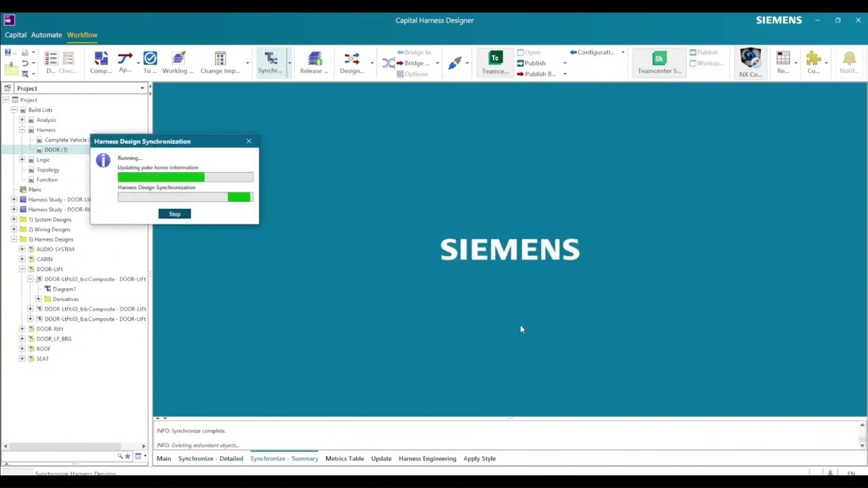Click the Apply arrow icon in toolbar

[125, 59]
